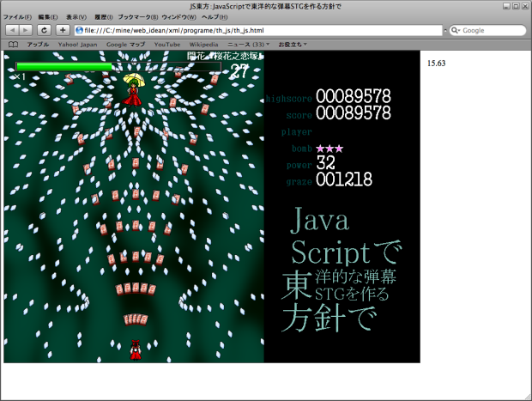This screenshot has height=401, width=532.
Task: Click the power value 32
Action: point(326,162)
